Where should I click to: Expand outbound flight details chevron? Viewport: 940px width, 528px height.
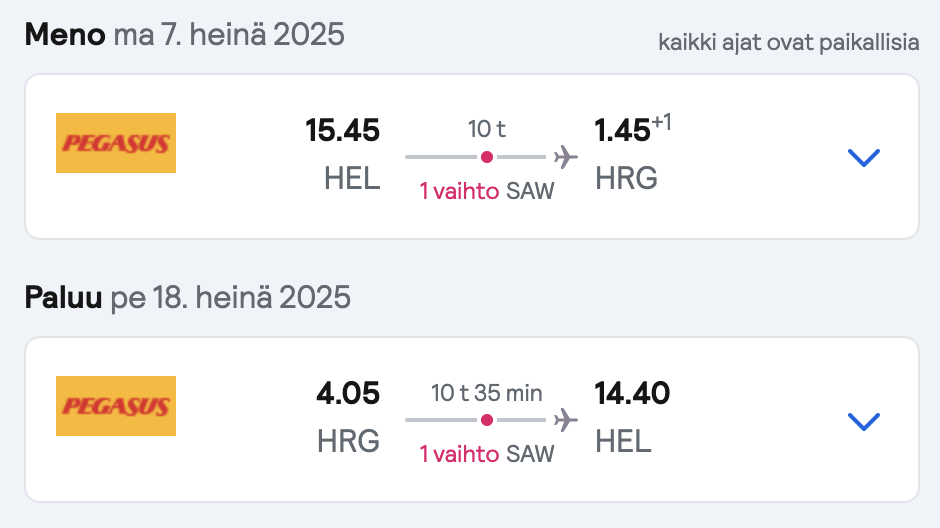point(864,158)
